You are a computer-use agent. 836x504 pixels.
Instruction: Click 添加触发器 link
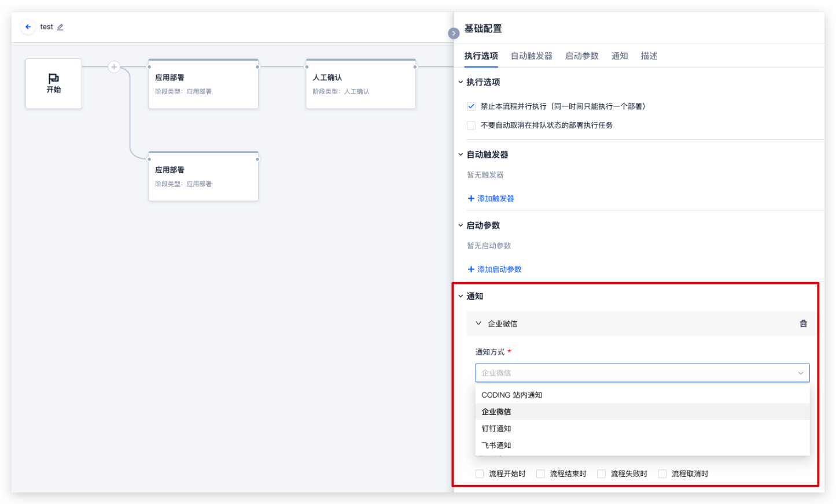coord(491,199)
